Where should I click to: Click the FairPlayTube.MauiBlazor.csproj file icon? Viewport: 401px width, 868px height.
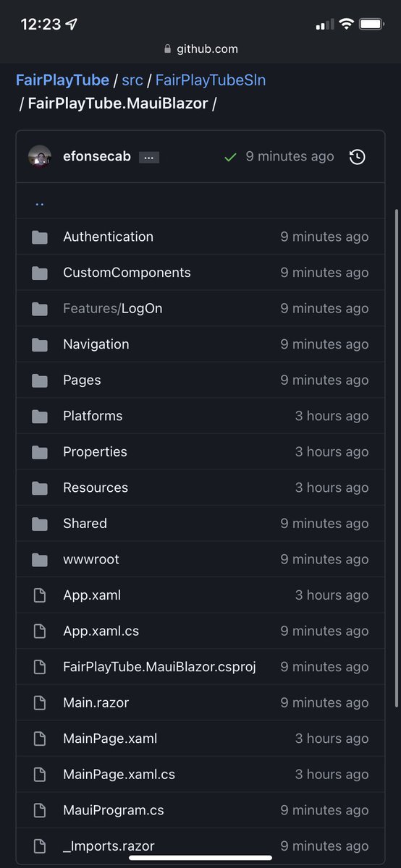click(x=40, y=667)
